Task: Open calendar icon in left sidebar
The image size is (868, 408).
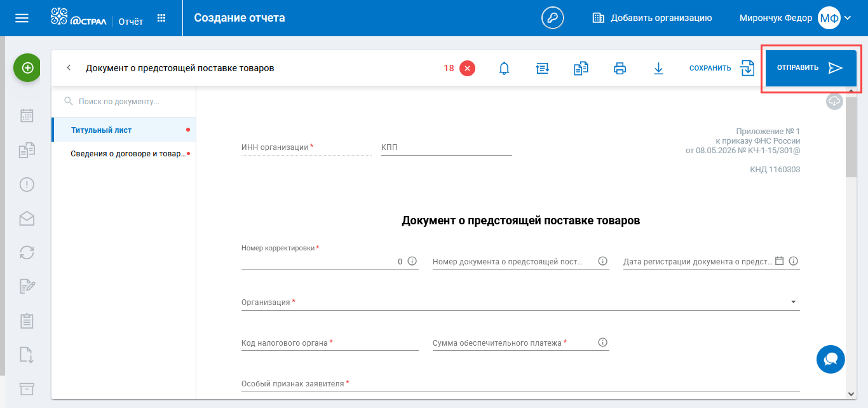Action: [x=27, y=116]
